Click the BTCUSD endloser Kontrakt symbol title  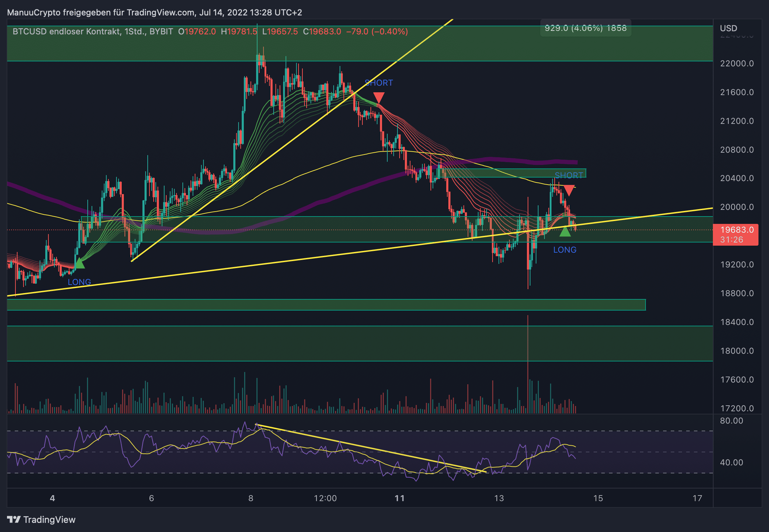pos(93,32)
